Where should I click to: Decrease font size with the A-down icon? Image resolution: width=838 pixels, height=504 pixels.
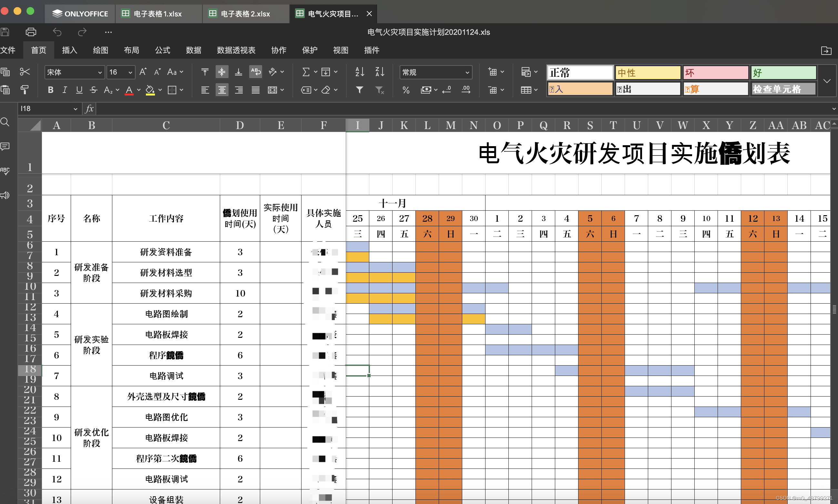157,72
